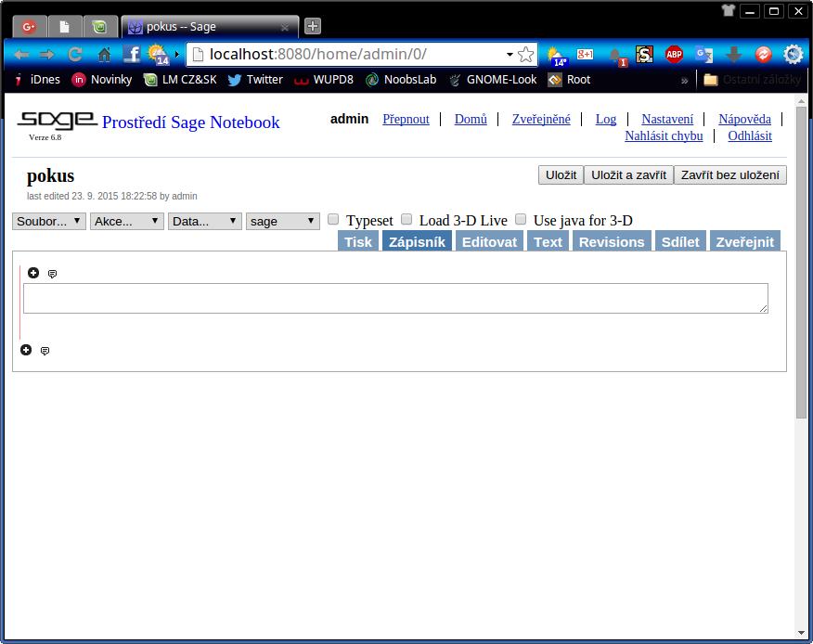The image size is (813, 644).
Task: Go back with browser back arrow
Action: click(21, 55)
